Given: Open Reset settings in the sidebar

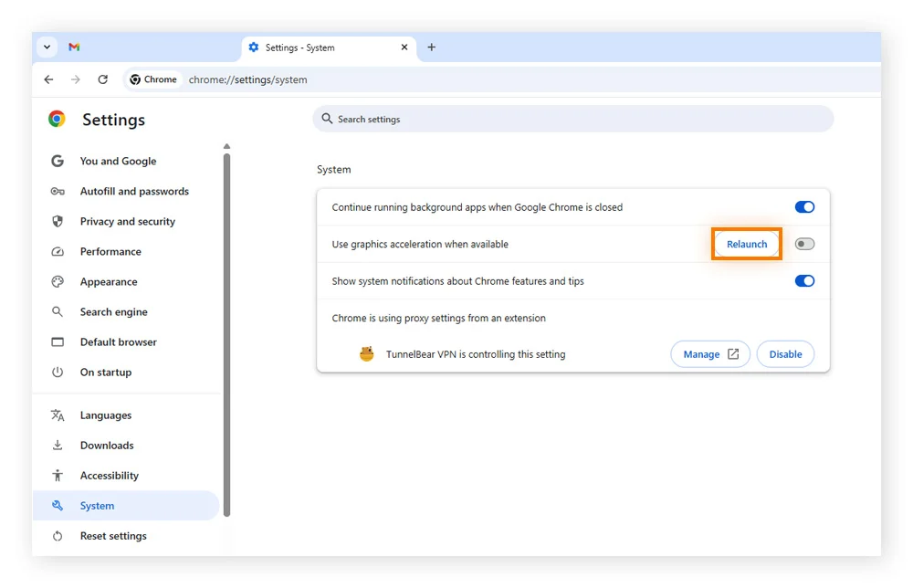Looking at the screenshot, I should pyautogui.click(x=113, y=536).
